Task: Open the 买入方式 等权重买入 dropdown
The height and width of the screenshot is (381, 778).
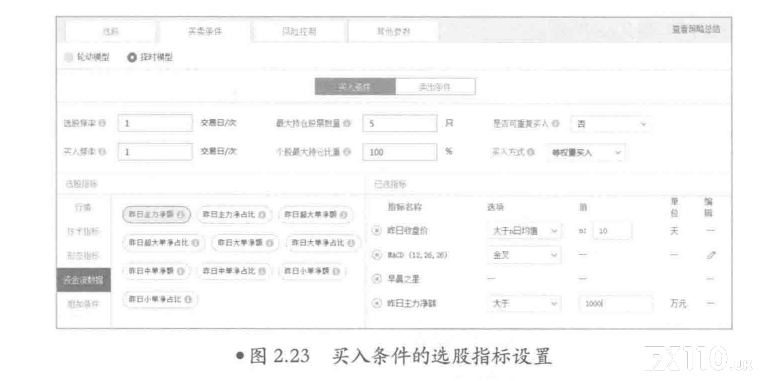Action: click(585, 153)
